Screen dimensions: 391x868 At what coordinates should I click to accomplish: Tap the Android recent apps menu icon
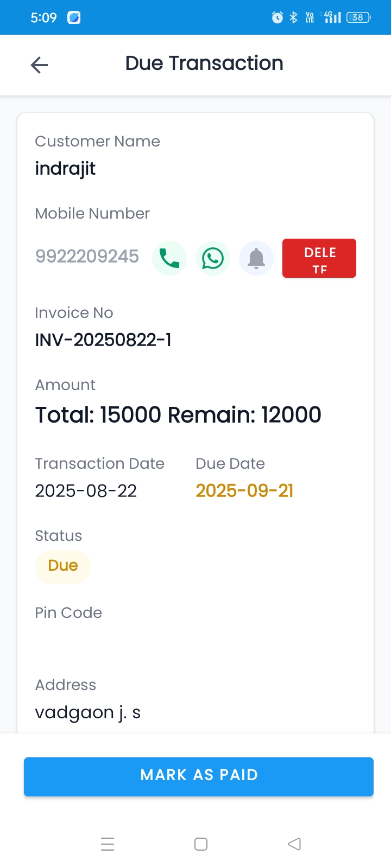(108, 844)
